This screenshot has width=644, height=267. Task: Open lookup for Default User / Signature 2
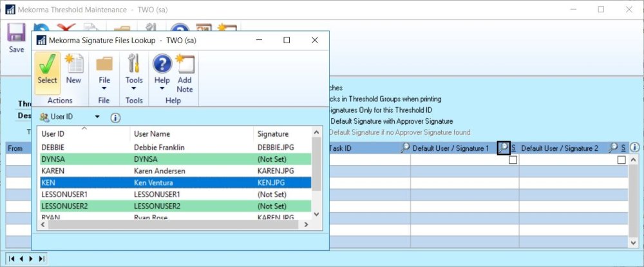pos(613,148)
